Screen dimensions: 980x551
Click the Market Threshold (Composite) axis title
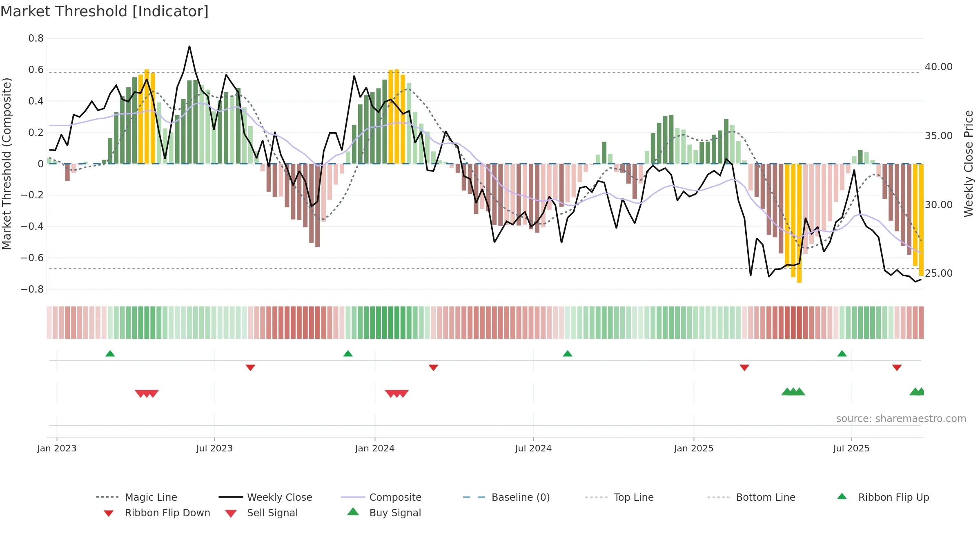tap(7, 163)
